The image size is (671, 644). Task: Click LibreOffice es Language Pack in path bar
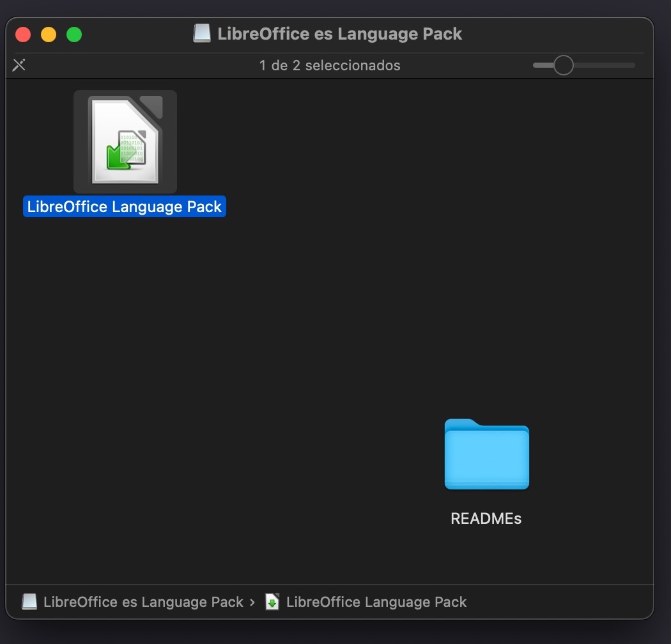pyautogui.click(x=143, y=602)
